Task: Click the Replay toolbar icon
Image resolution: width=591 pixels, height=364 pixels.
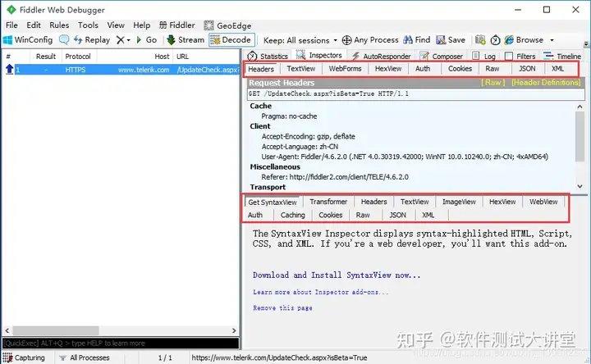Action: pyautogui.click(x=78, y=40)
